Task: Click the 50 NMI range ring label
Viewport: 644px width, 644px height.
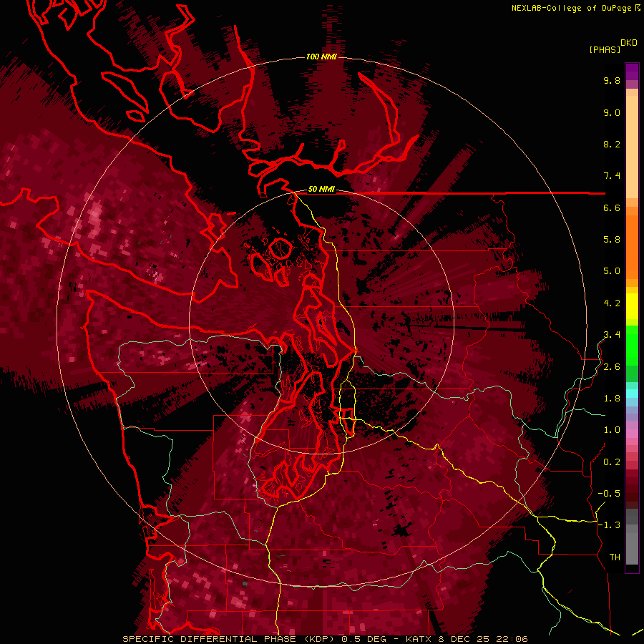Action: click(x=321, y=190)
